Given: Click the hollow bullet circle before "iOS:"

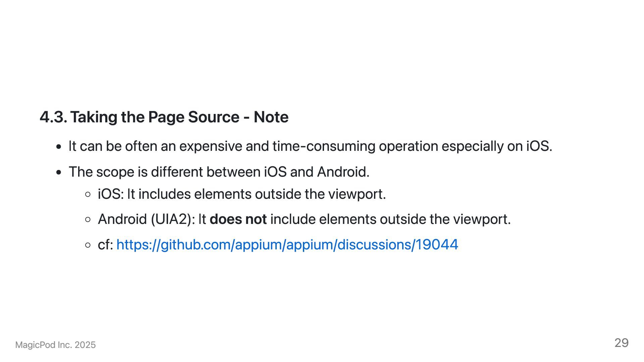Looking at the screenshot, I should pos(88,194).
